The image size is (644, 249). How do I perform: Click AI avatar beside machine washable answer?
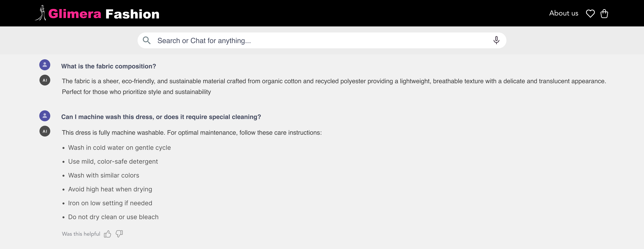[45, 131]
